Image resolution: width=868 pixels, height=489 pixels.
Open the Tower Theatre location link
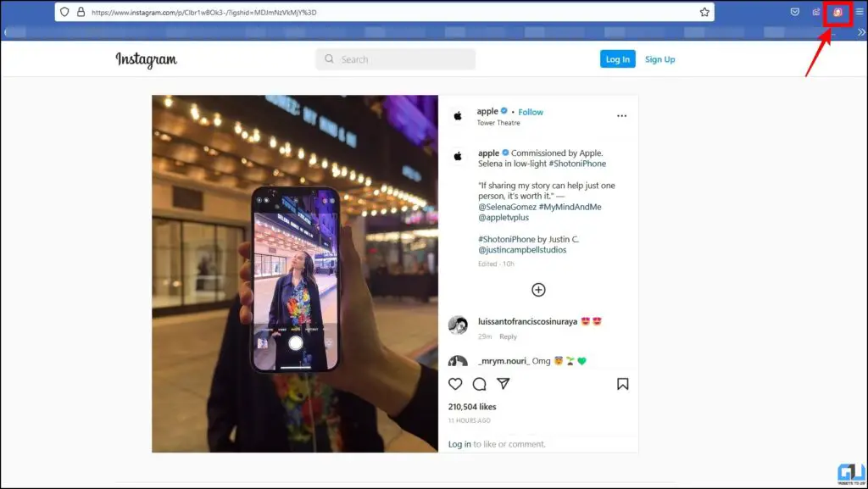(498, 123)
